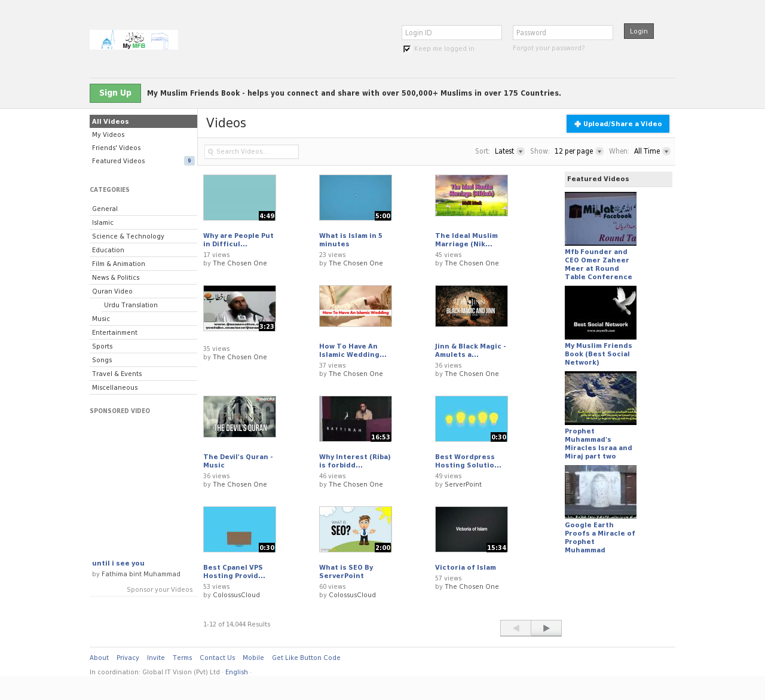Open What is SEO By ServerPoint title
Image resolution: width=765 pixels, height=700 pixels.
coord(346,571)
